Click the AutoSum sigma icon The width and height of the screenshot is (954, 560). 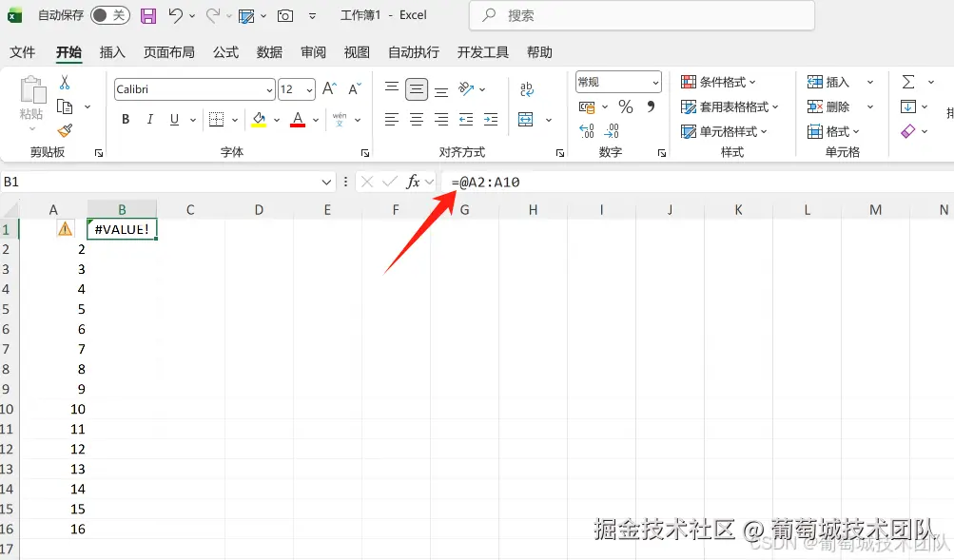click(908, 81)
